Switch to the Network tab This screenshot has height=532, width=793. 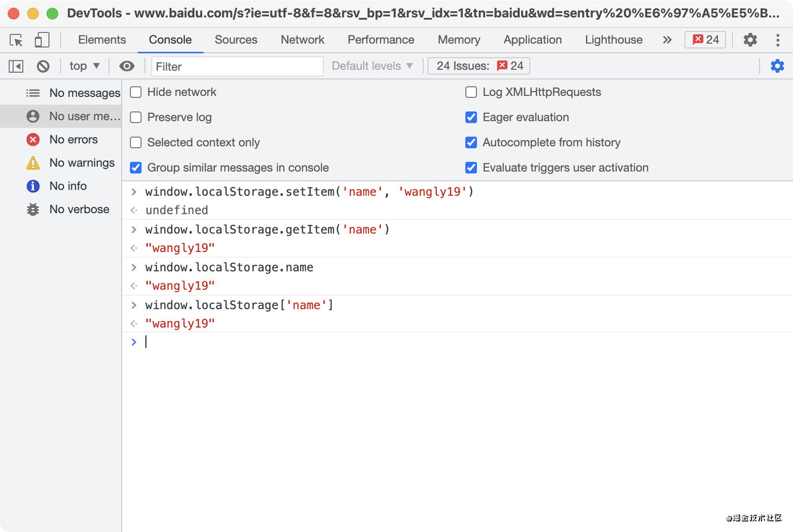point(302,40)
